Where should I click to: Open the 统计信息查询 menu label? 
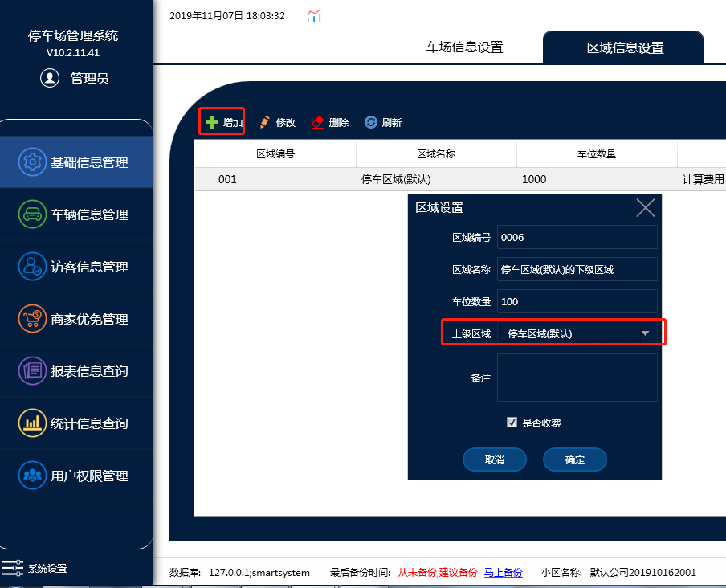pos(89,423)
